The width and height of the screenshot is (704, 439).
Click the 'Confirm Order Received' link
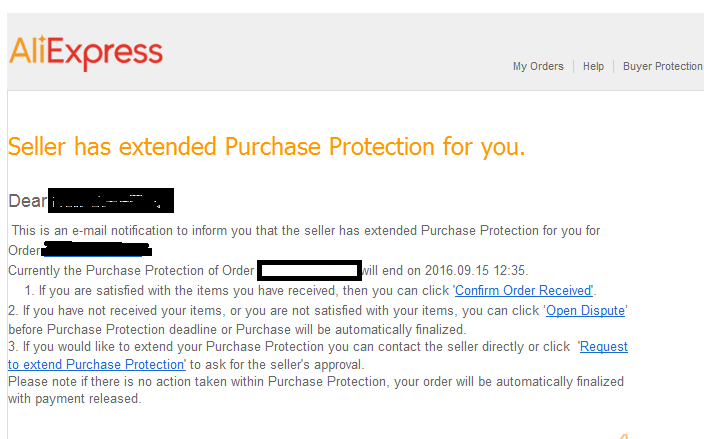[x=524, y=291]
